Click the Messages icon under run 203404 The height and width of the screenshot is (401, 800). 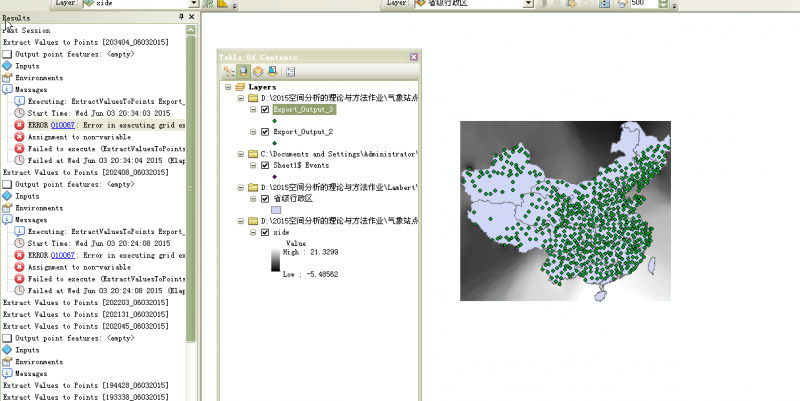7,89
